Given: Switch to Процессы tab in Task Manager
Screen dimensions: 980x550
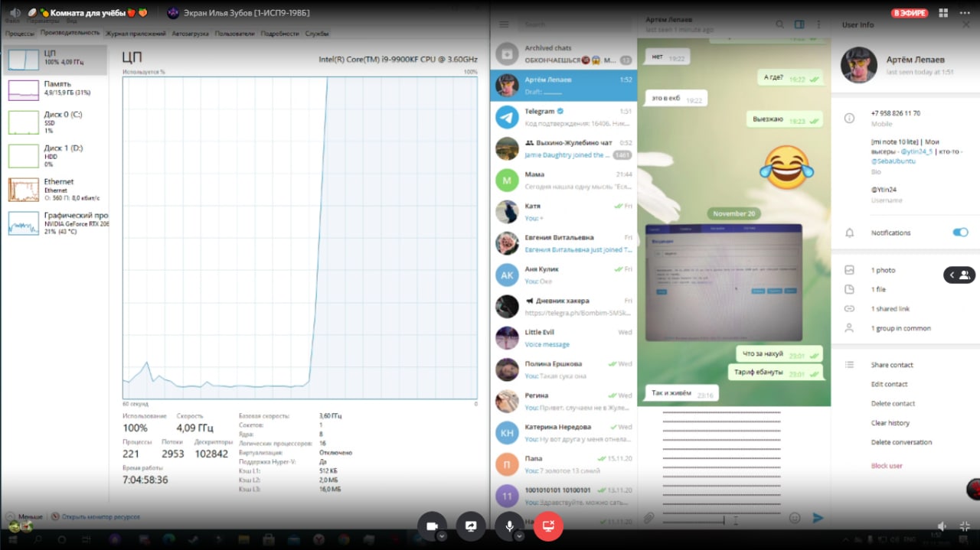Looking at the screenshot, I should click(20, 34).
